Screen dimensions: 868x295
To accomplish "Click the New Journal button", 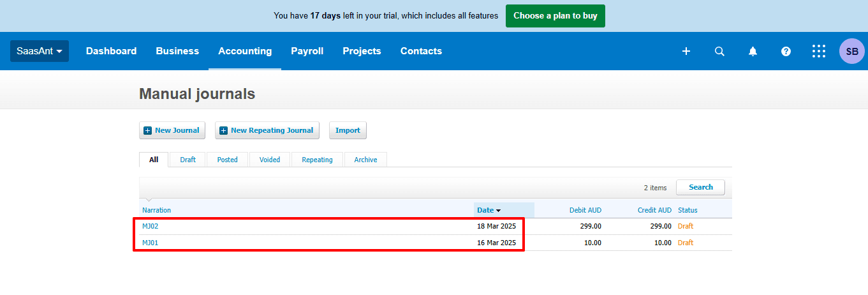I will click(x=172, y=130).
